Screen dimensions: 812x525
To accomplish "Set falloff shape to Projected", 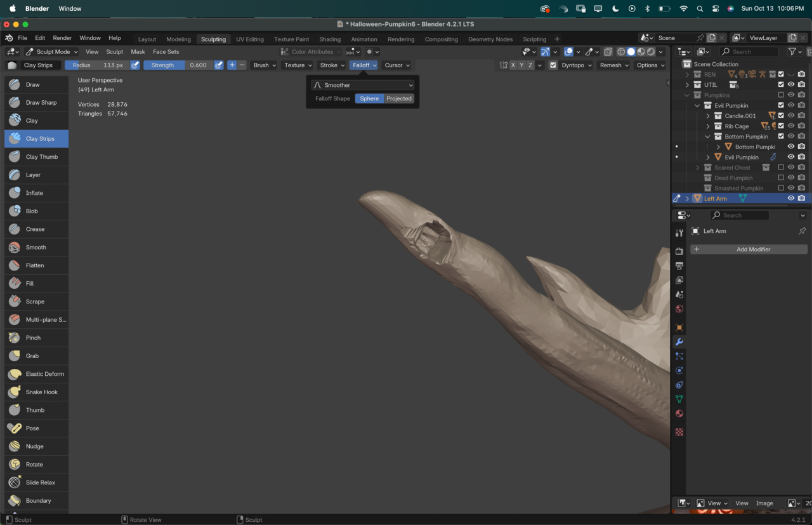I will (x=399, y=98).
